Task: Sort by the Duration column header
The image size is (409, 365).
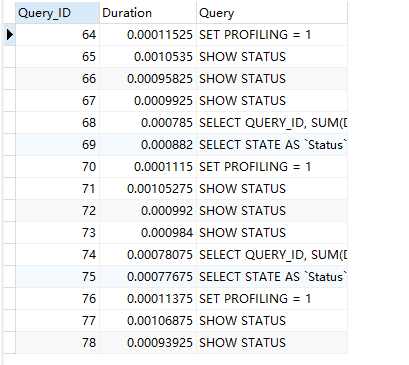Action: click(x=148, y=13)
